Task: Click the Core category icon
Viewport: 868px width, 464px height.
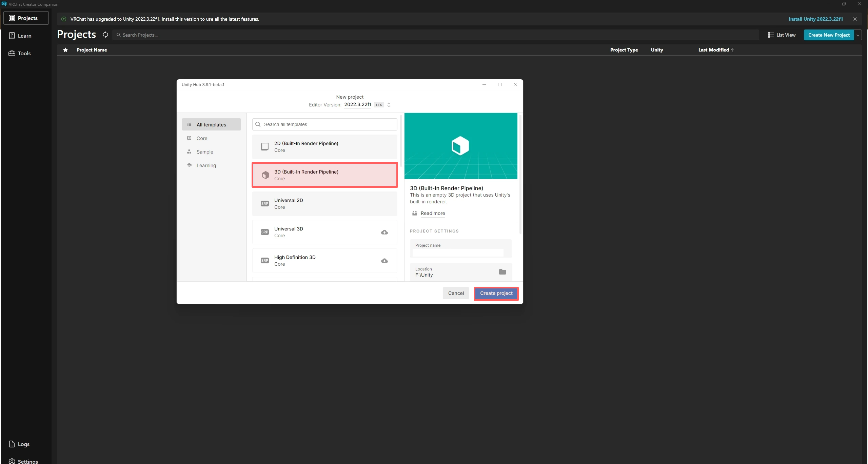Action: pos(189,138)
